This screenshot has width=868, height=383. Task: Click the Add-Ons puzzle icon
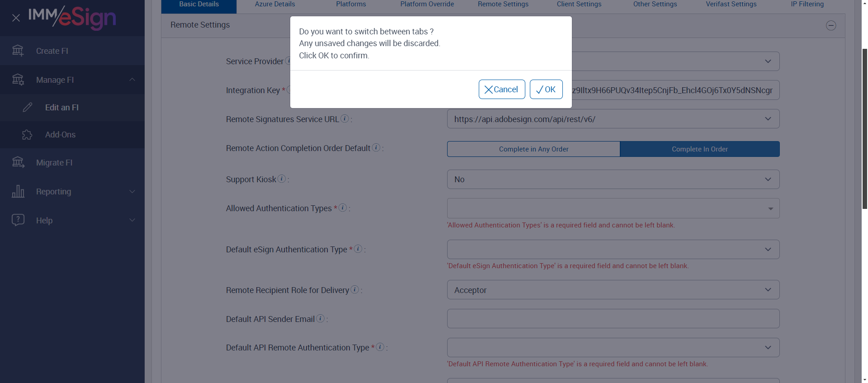[27, 135]
